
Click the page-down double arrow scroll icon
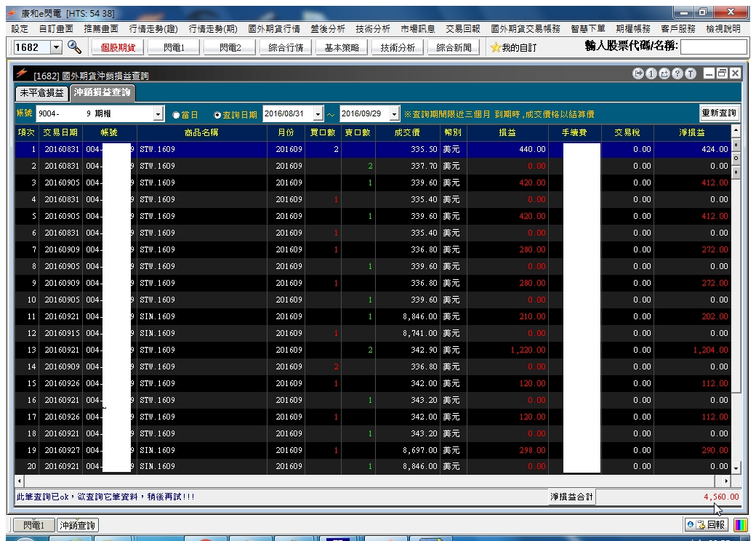736,172
